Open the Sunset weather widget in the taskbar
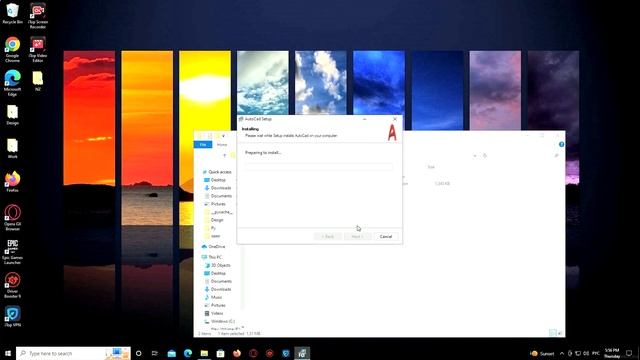Image resolution: width=640 pixels, height=360 pixels. click(542, 353)
